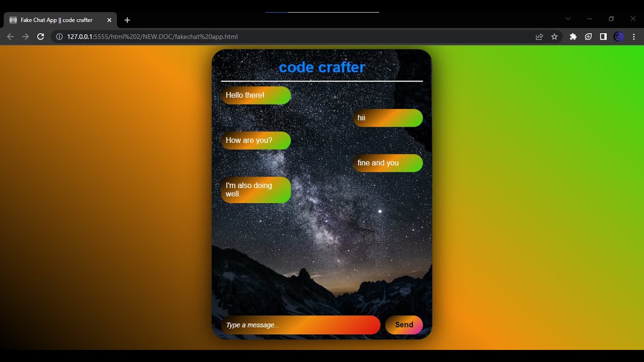Open tab search chevron in title bar
This screenshot has width=644, height=362.
click(x=568, y=19)
